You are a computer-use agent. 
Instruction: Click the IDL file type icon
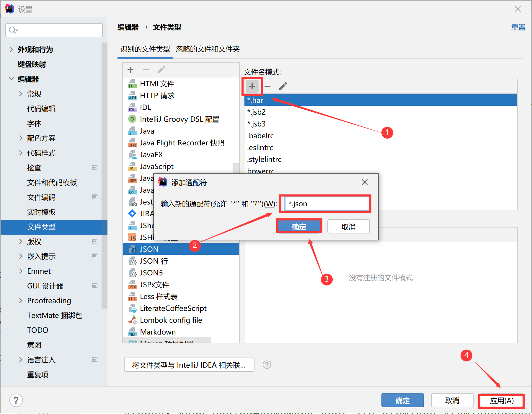132,108
